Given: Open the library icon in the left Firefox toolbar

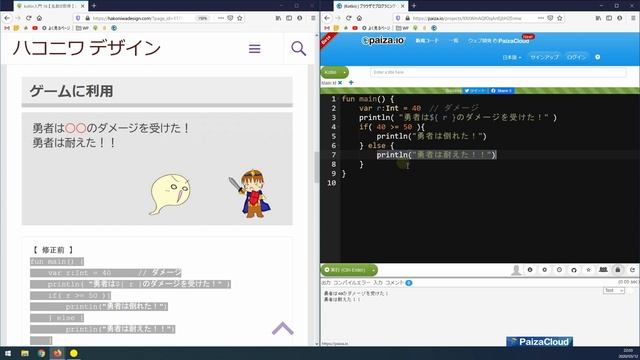Looking at the screenshot, I should pyautogui.click(x=278, y=18).
